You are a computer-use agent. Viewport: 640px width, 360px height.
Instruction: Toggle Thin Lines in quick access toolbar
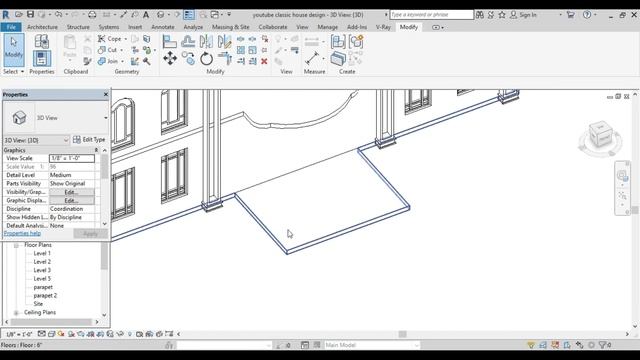point(189,15)
